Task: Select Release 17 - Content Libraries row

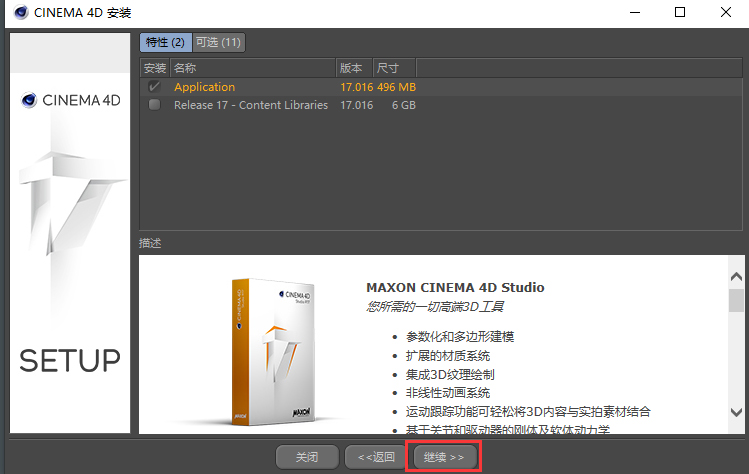Action: [x=440, y=105]
